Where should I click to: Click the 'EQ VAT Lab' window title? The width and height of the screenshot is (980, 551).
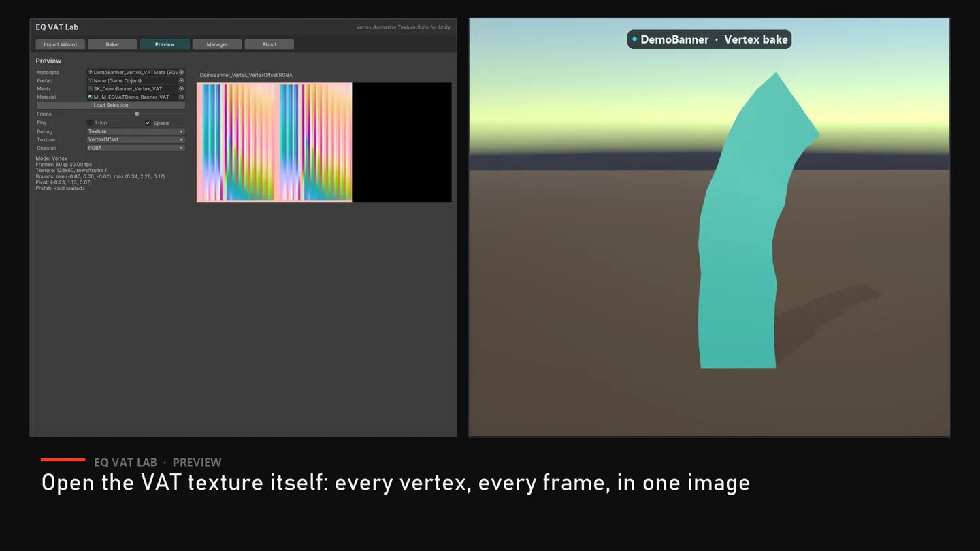pos(57,27)
